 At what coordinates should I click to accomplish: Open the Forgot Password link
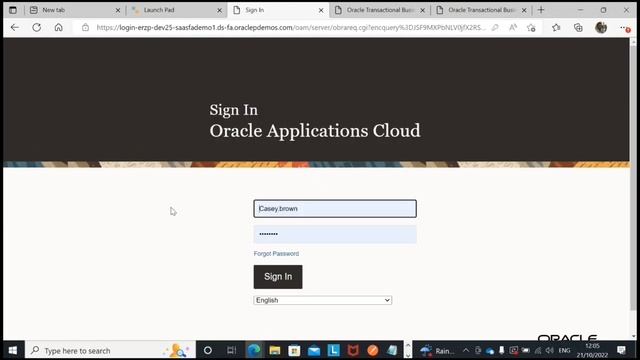[276, 253]
